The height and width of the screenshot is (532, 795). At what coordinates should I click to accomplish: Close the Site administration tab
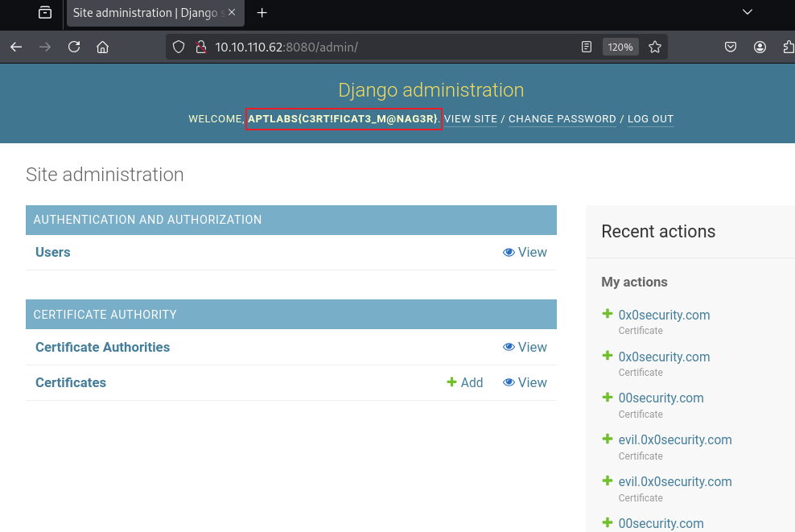pos(233,13)
